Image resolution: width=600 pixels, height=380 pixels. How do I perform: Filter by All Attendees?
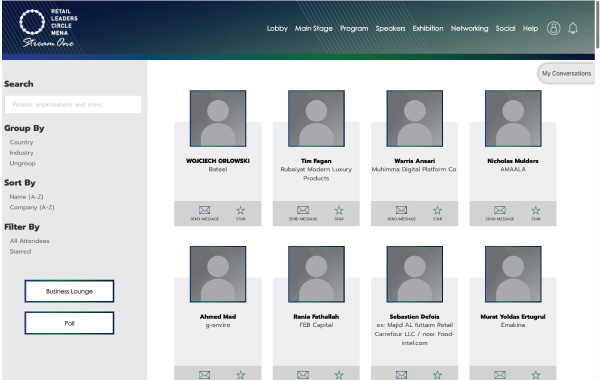coord(29,241)
